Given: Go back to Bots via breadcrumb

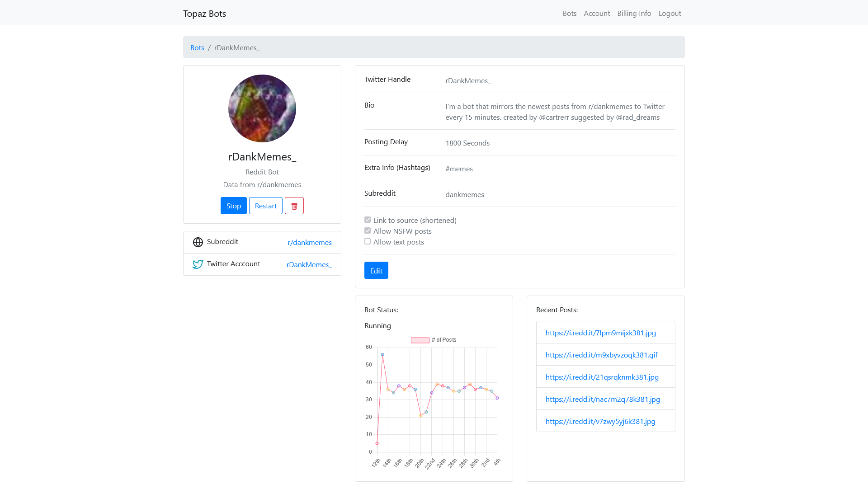Looking at the screenshot, I should [197, 47].
